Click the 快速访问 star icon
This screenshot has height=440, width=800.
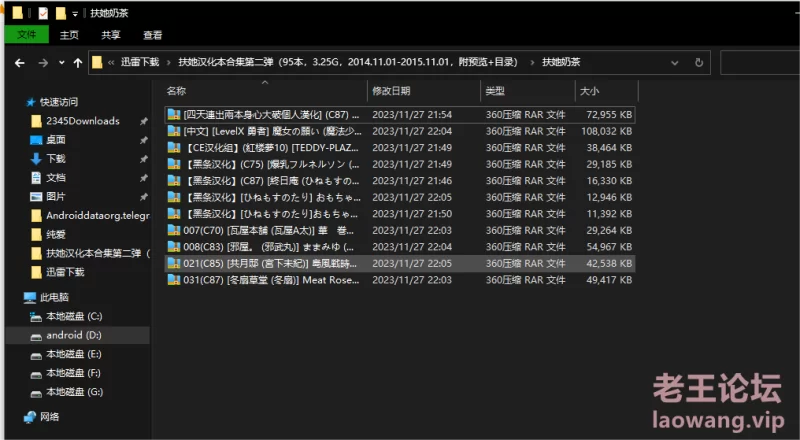pyautogui.click(x=30, y=102)
